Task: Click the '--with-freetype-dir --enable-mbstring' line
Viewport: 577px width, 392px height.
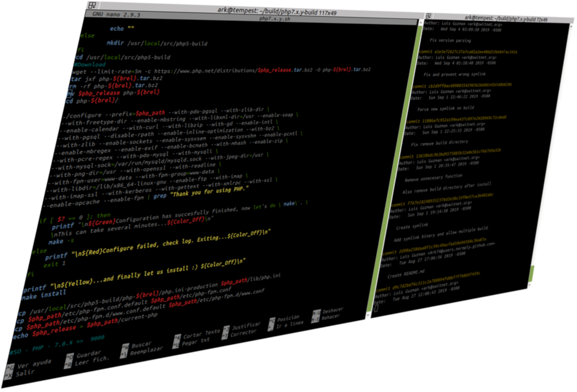Action: pos(179,118)
